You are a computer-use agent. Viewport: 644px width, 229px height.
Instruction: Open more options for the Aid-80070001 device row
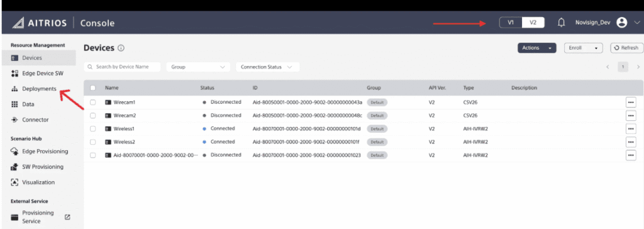click(630, 155)
